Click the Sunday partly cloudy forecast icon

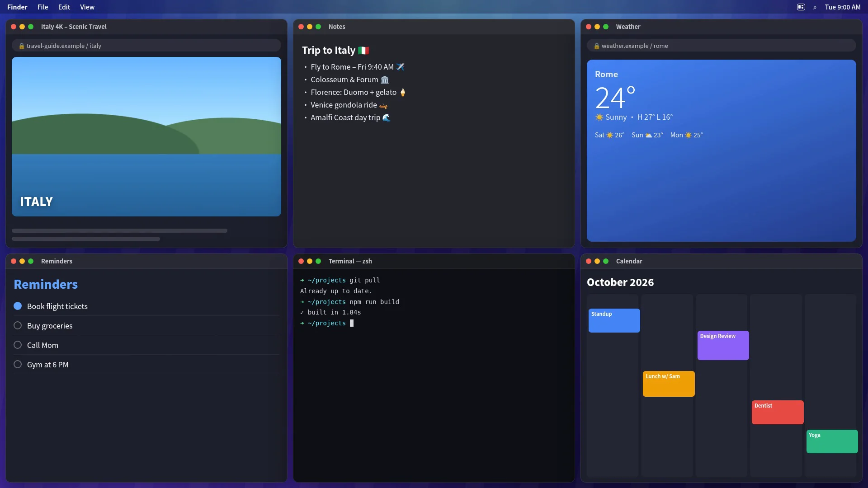[x=648, y=135]
